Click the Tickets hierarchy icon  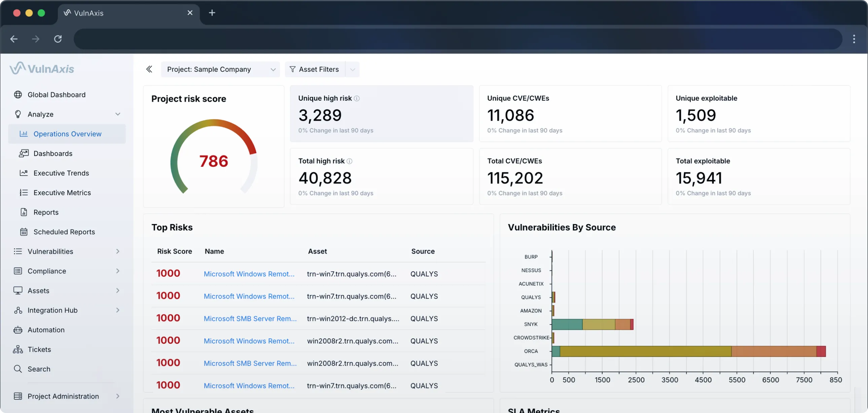18,349
